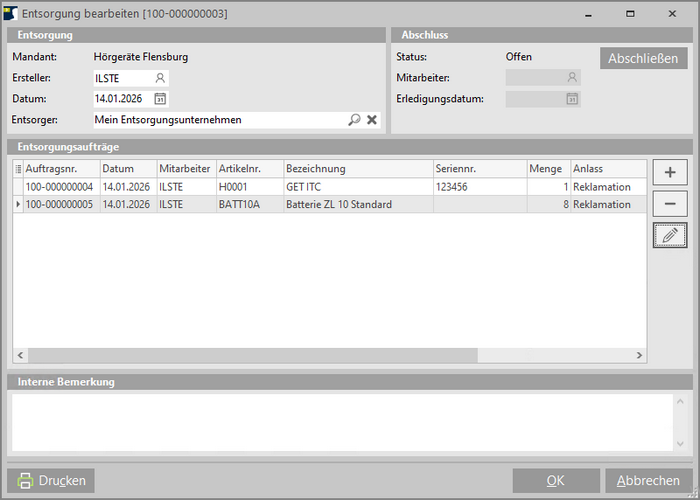The image size is (700, 500).
Task: Open the calendar picker beside Datum
Action: [160, 99]
